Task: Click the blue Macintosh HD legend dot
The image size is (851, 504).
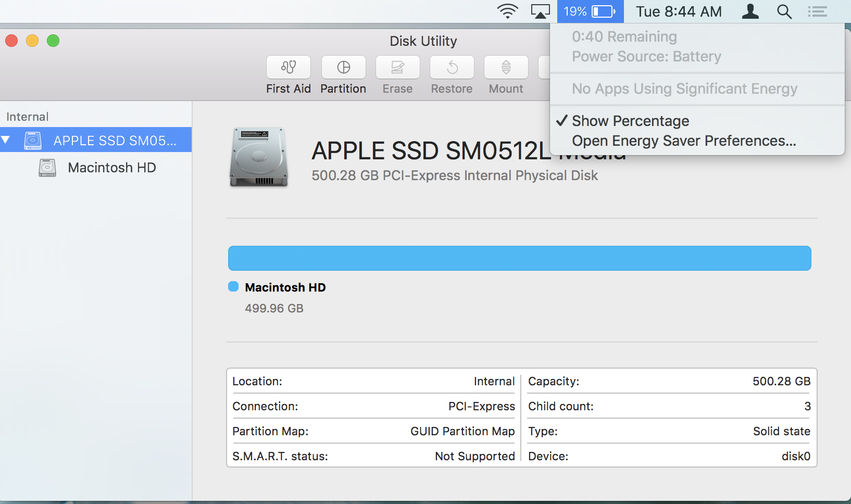Action: tap(233, 286)
